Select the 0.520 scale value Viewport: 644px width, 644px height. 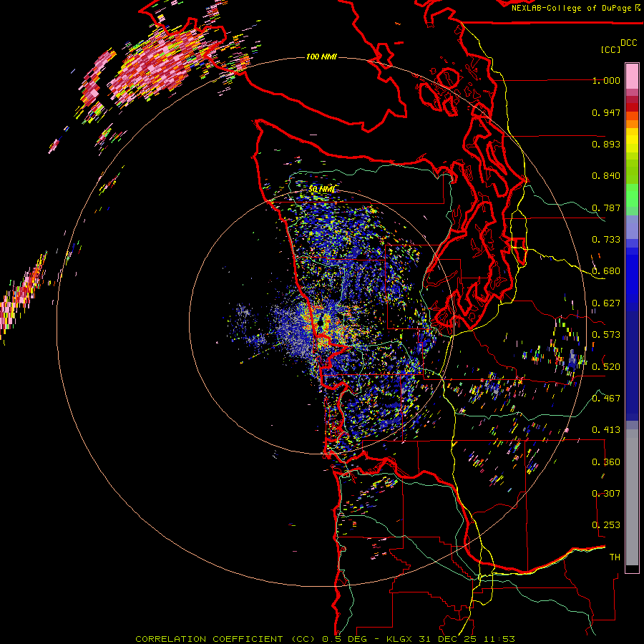(606, 367)
